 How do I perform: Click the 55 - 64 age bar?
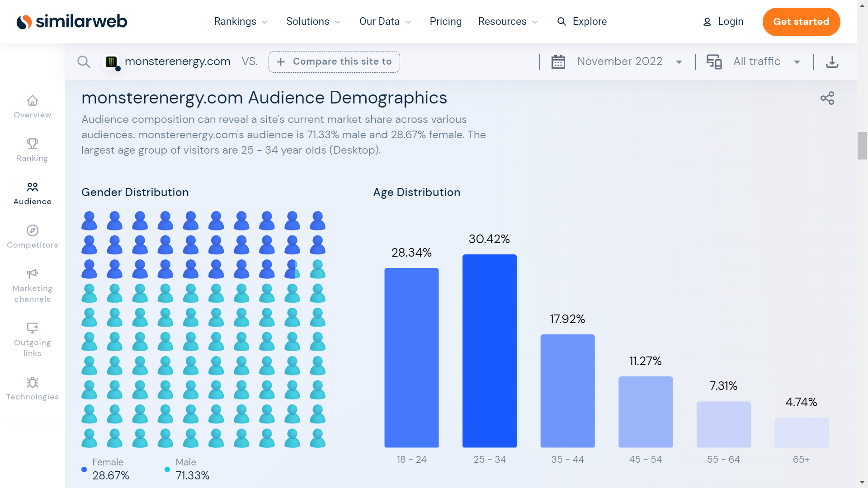click(x=724, y=425)
